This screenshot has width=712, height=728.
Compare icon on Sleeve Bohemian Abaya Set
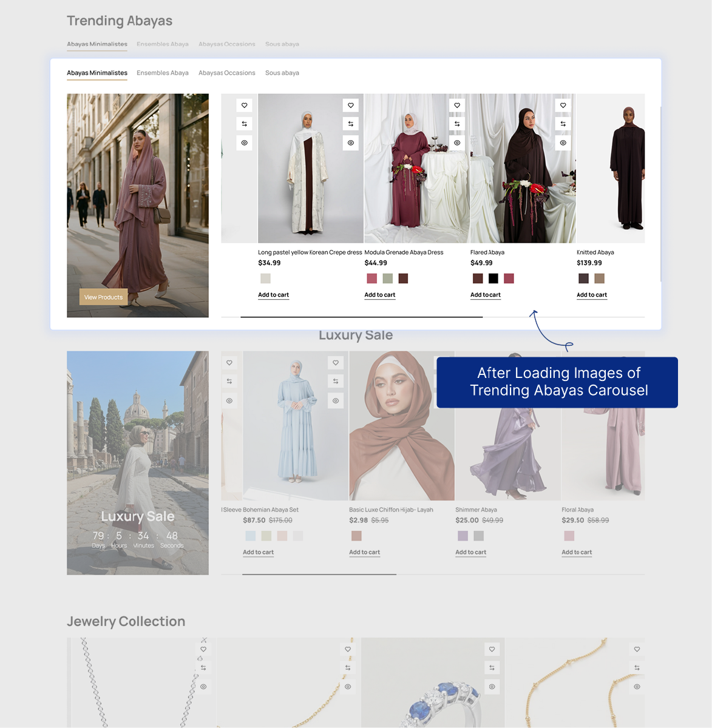point(336,381)
